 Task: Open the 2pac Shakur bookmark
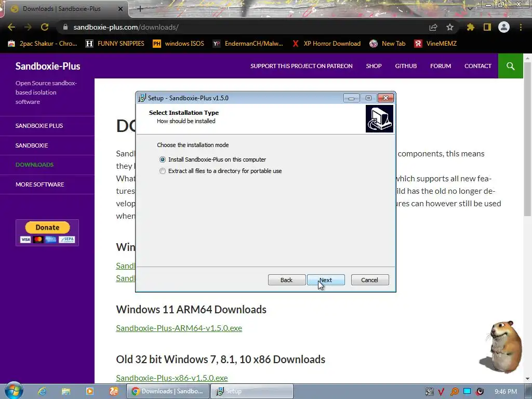click(x=43, y=44)
